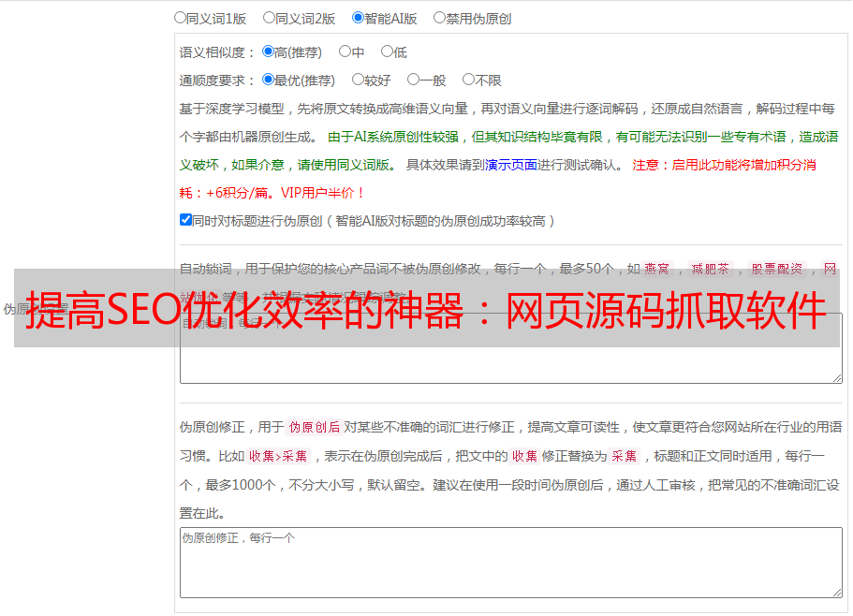Set 通顺度要求 to 较好
853x616 pixels.
point(358,80)
